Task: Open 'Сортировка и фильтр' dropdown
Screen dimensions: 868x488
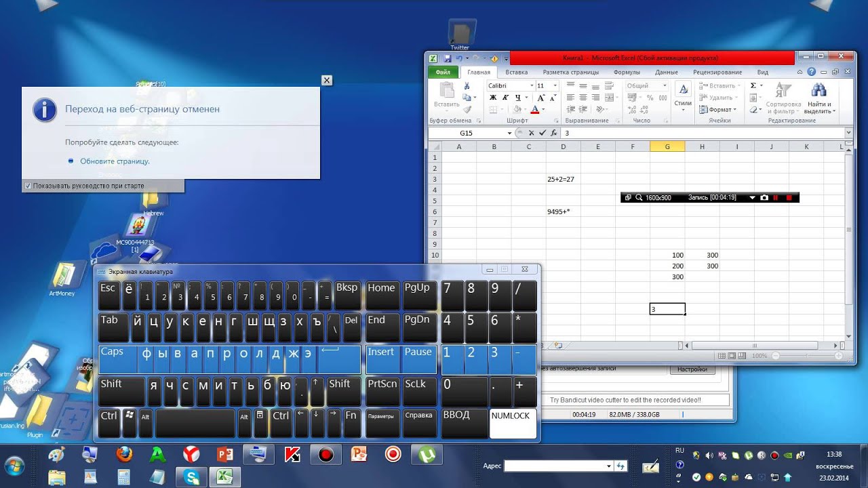Action: pyautogui.click(x=783, y=99)
